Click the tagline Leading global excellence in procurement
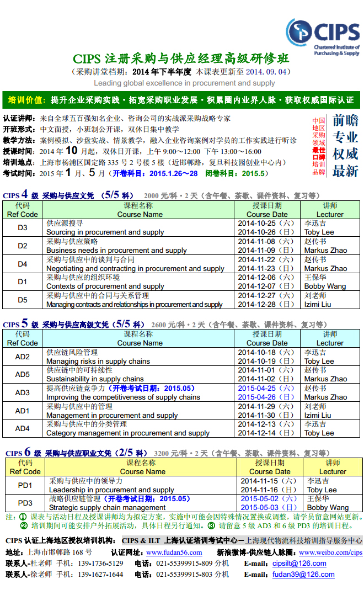 click(184, 83)
